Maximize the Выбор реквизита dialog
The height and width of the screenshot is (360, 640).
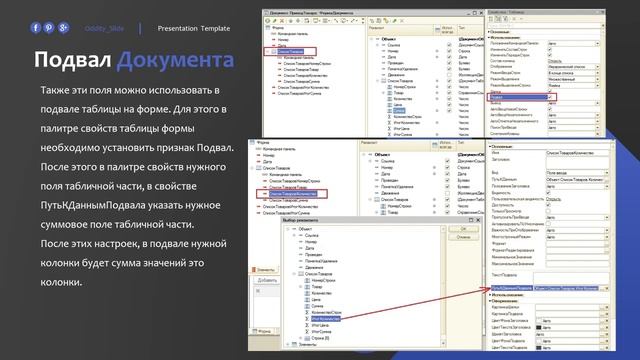point(471,220)
